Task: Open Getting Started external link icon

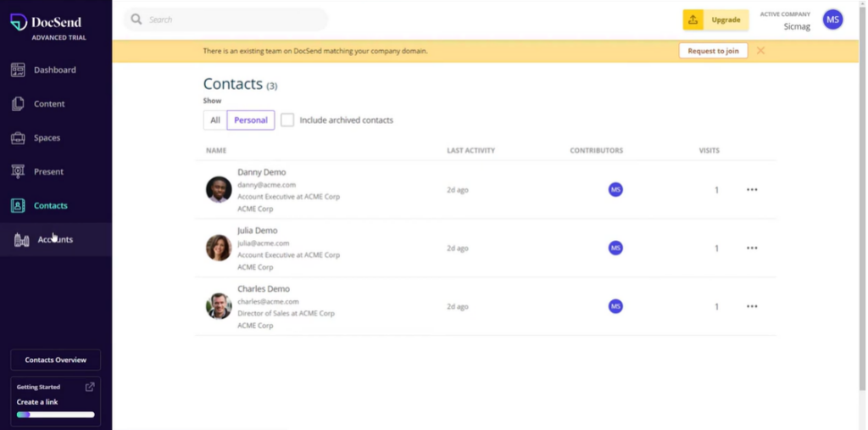Action: [x=90, y=387]
